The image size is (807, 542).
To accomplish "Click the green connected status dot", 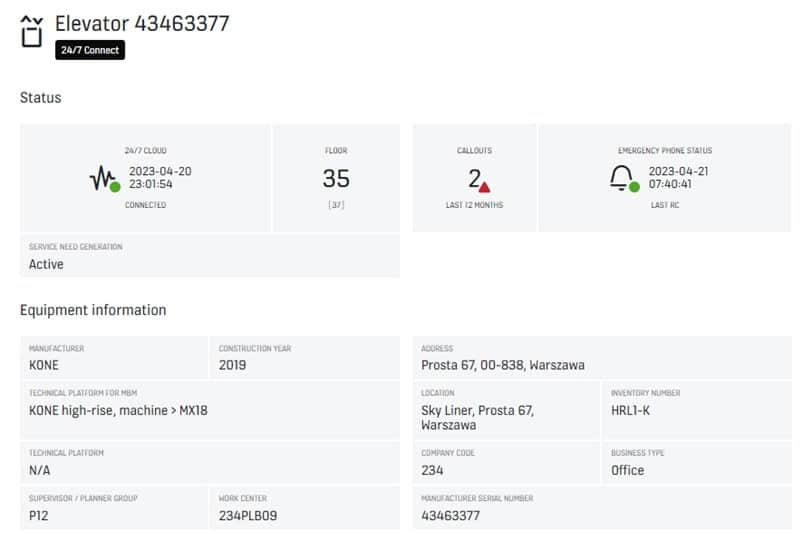I will pyautogui.click(x=115, y=187).
